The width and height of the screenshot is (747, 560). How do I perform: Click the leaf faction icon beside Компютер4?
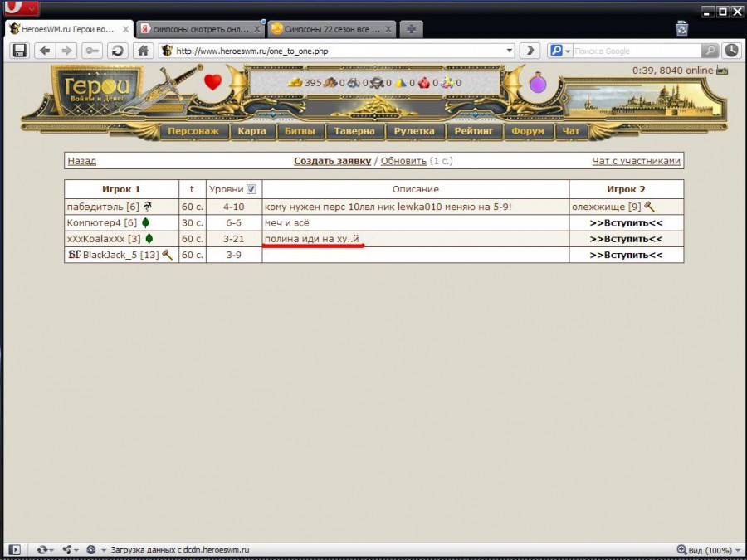click(145, 222)
